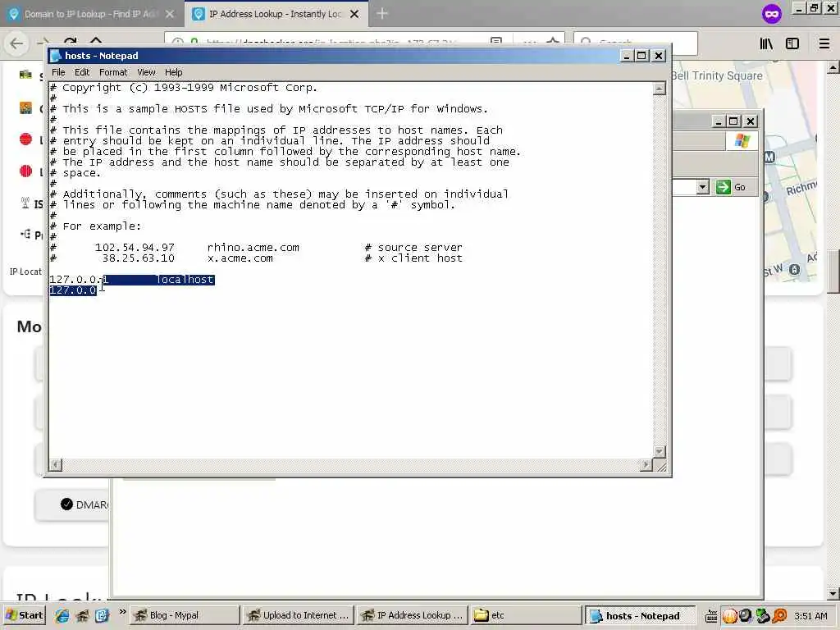Close the background Explorer window
This screenshot has width=840, height=630.
click(x=751, y=121)
